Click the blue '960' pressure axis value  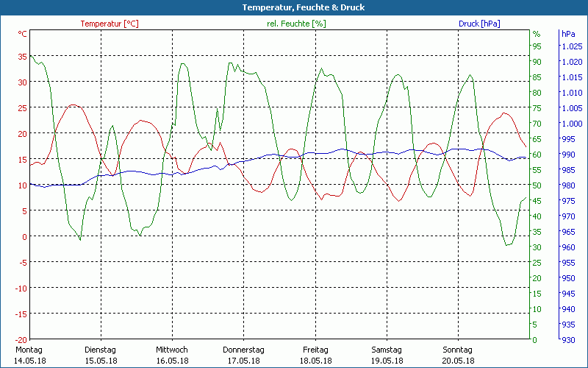(568, 247)
